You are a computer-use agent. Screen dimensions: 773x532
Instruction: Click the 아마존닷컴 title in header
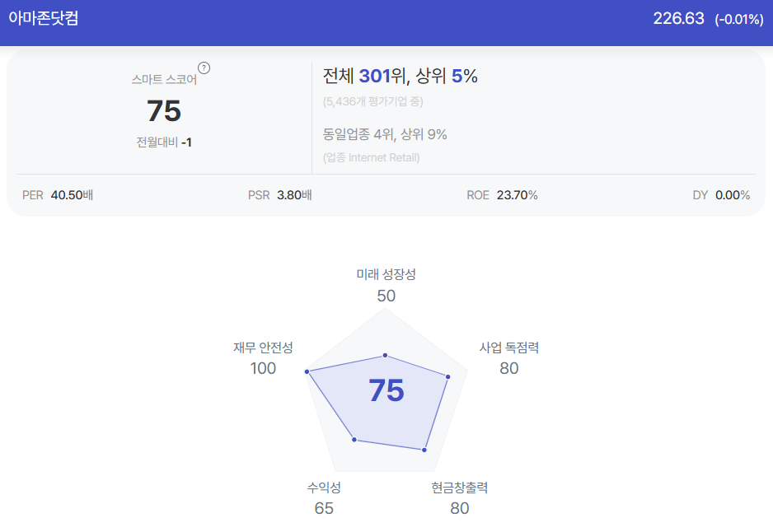(44, 18)
